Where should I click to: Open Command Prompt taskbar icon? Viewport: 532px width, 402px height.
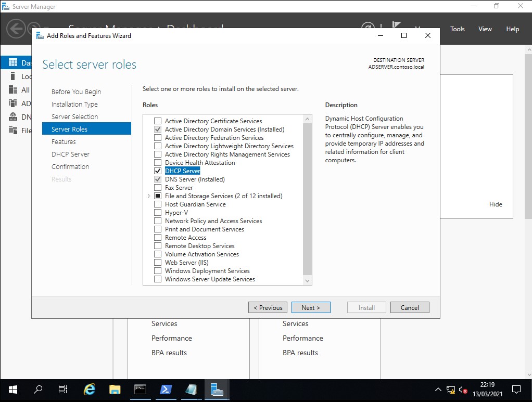click(x=140, y=389)
